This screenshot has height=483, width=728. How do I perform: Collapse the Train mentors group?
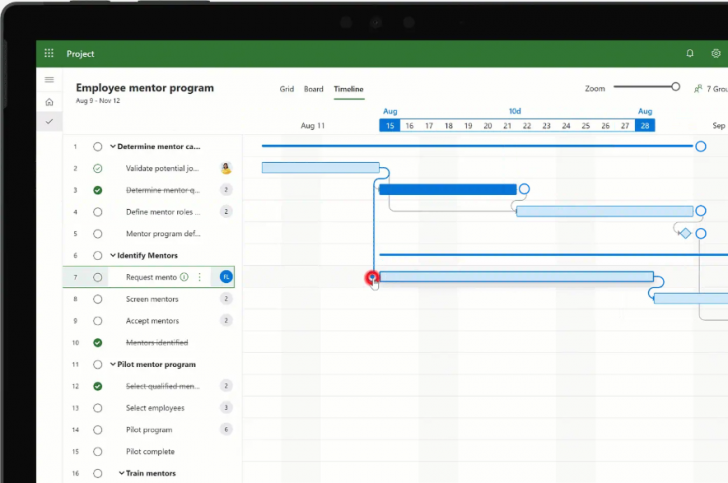point(121,473)
